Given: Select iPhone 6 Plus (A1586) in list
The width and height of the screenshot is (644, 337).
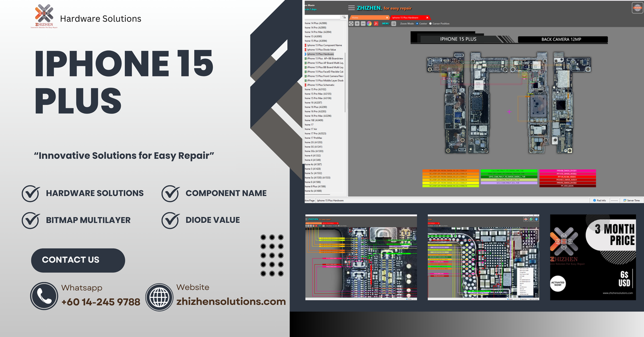Looking at the screenshot, I should [x=315, y=186].
